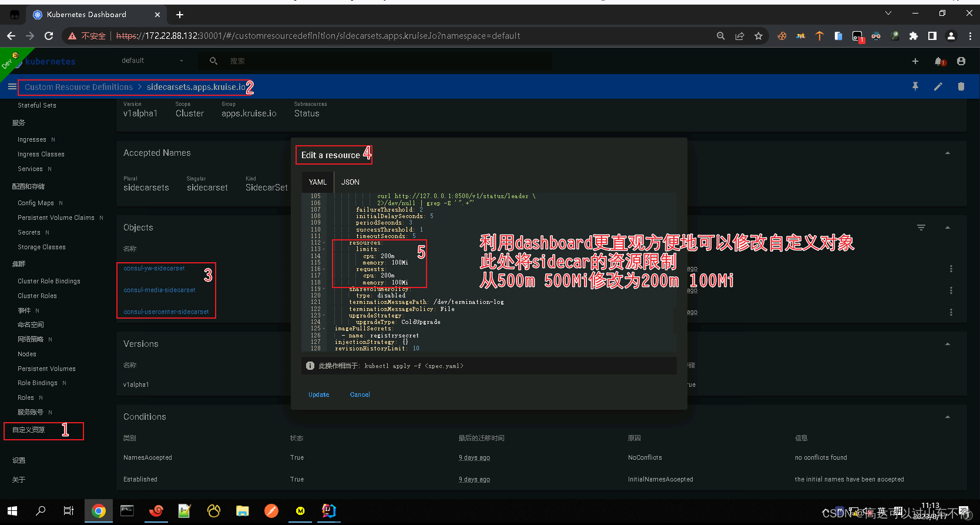Viewport: 980px width, 525px height.
Task: Open consul-yw-sidecarset object link
Action: tap(154, 268)
